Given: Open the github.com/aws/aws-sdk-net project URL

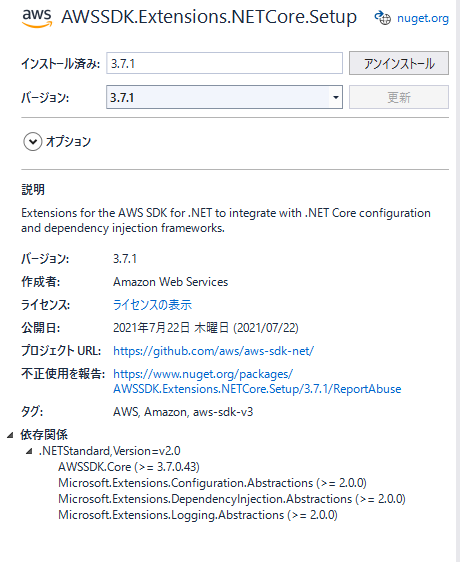Looking at the screenshot, I should point(213,351).
